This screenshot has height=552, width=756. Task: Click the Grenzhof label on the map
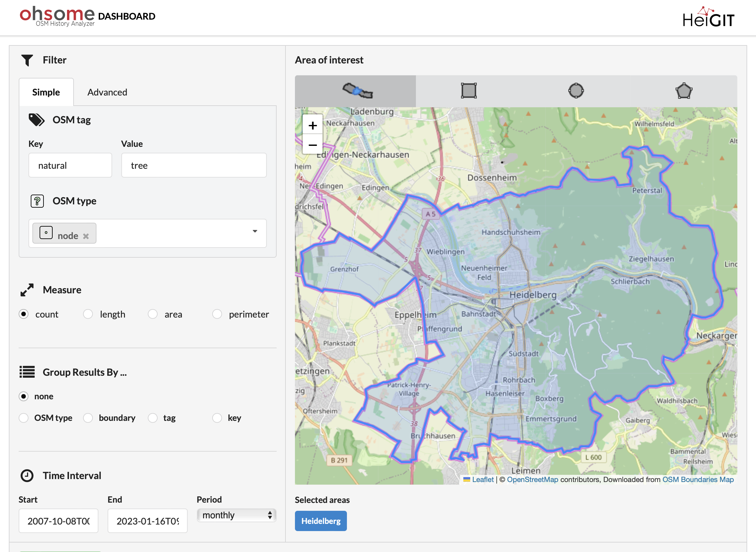click(x=344, y=269)
